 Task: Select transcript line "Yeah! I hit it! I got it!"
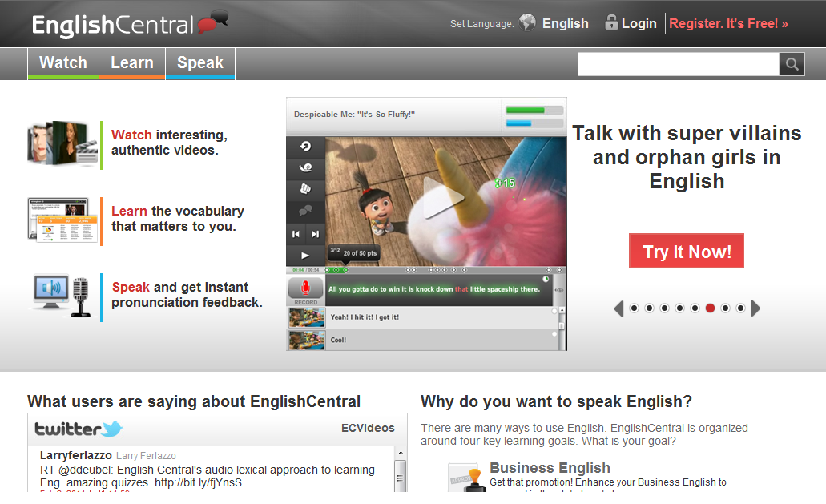point(365,317)
